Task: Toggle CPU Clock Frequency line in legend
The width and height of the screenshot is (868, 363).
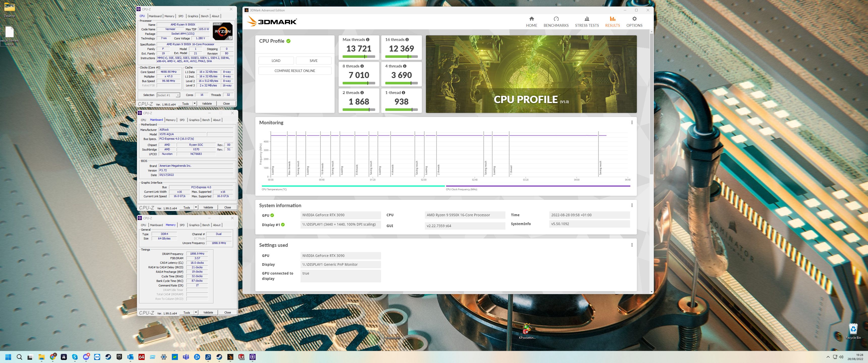Action: point(538,187)
